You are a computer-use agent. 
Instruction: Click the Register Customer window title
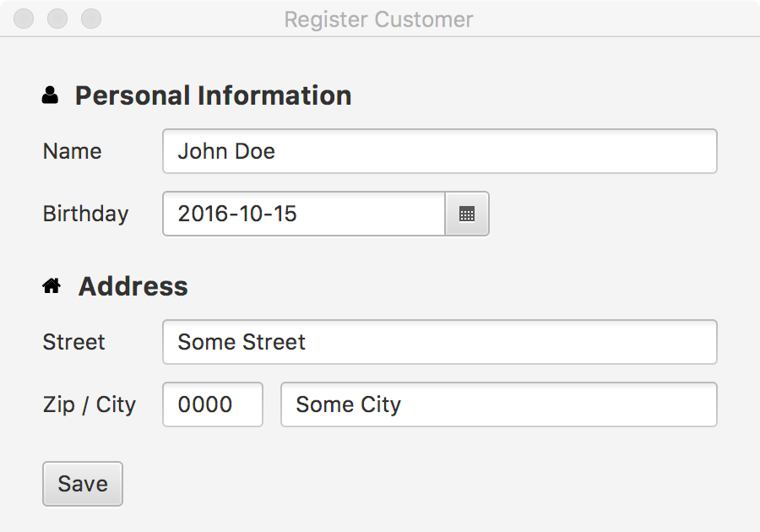point(378,19)
